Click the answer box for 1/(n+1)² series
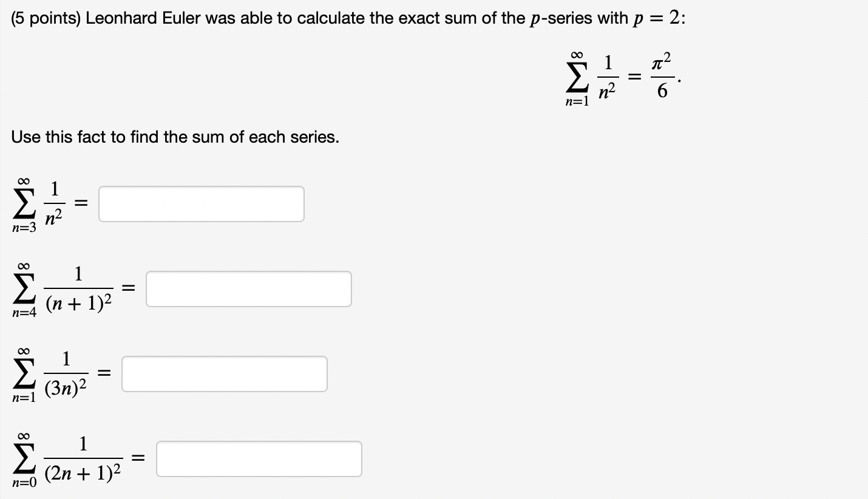868x499 pixels. [249, 289]
